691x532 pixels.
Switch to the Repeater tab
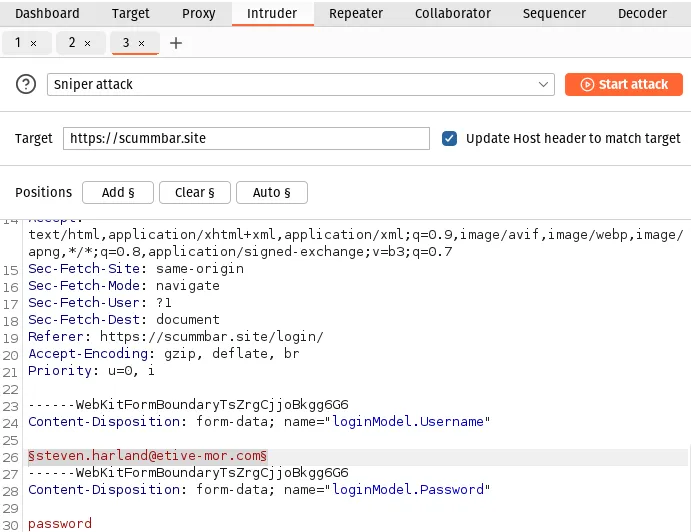click(x=356, y=13)
